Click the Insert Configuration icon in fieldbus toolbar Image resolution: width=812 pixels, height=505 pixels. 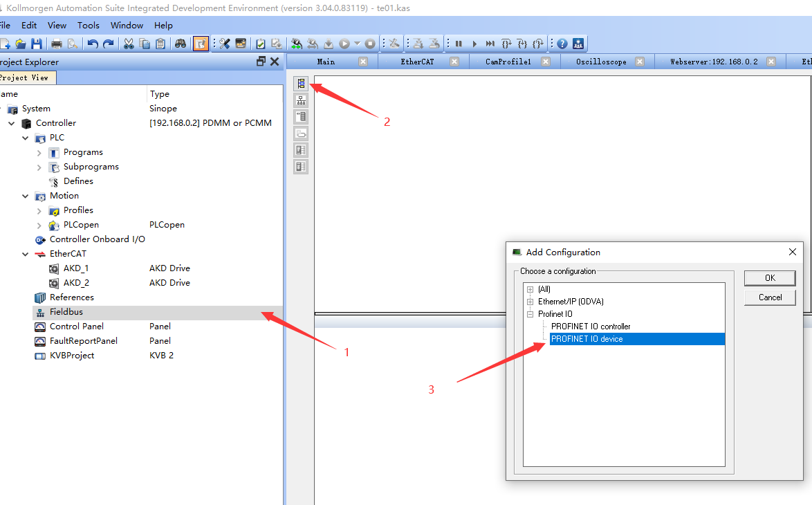click(x=301, y=84)
